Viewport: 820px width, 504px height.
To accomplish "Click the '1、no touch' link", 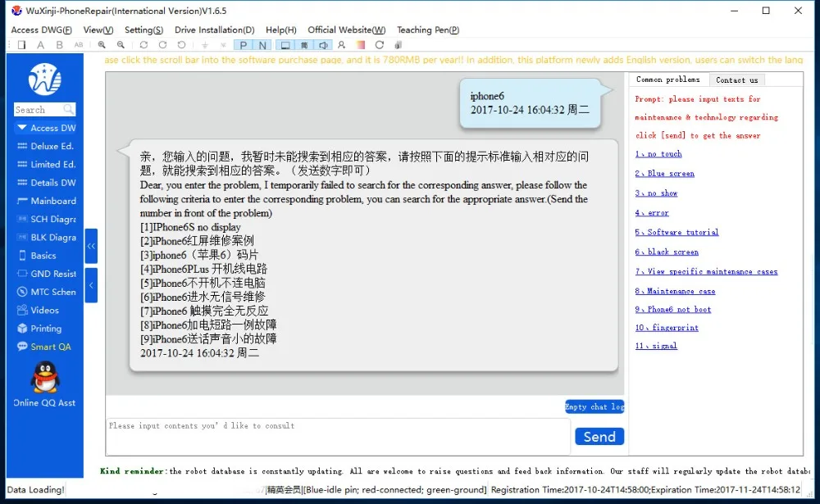I will [658, 154].
